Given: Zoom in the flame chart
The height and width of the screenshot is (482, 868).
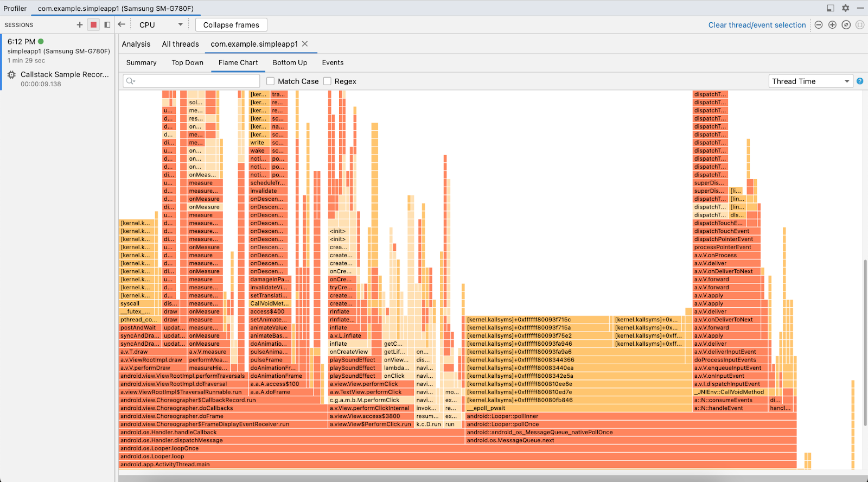Looking at the screenshot, I should point(832,25).
